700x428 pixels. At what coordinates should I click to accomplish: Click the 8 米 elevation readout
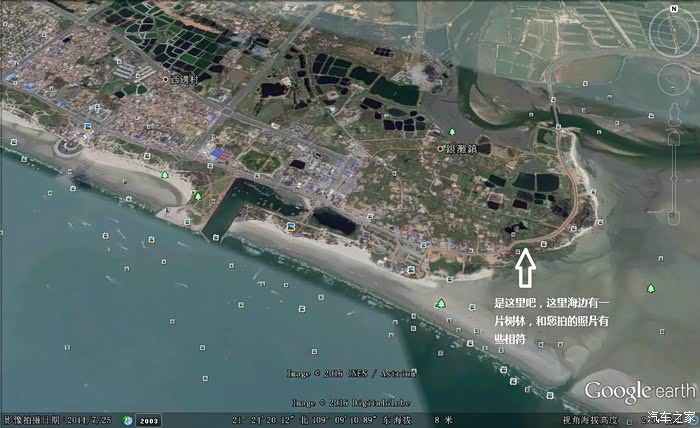pyautogui.click(x=444, y=420)
